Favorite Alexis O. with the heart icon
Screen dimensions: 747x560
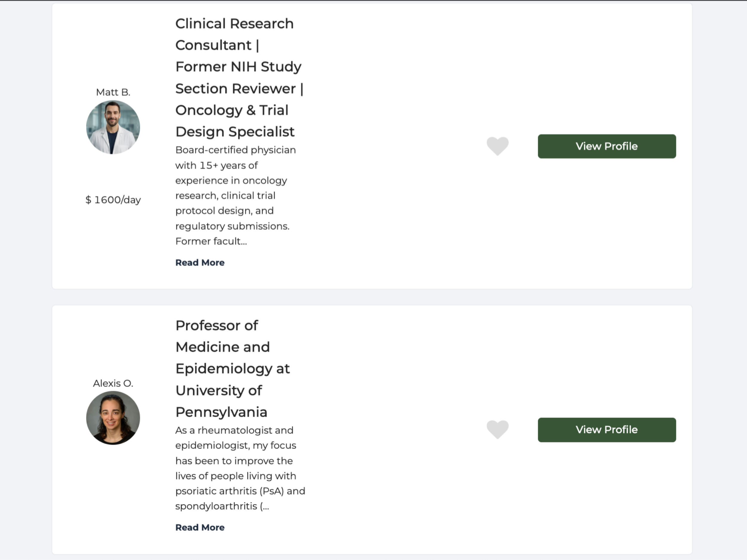click(x=498, y=429)
